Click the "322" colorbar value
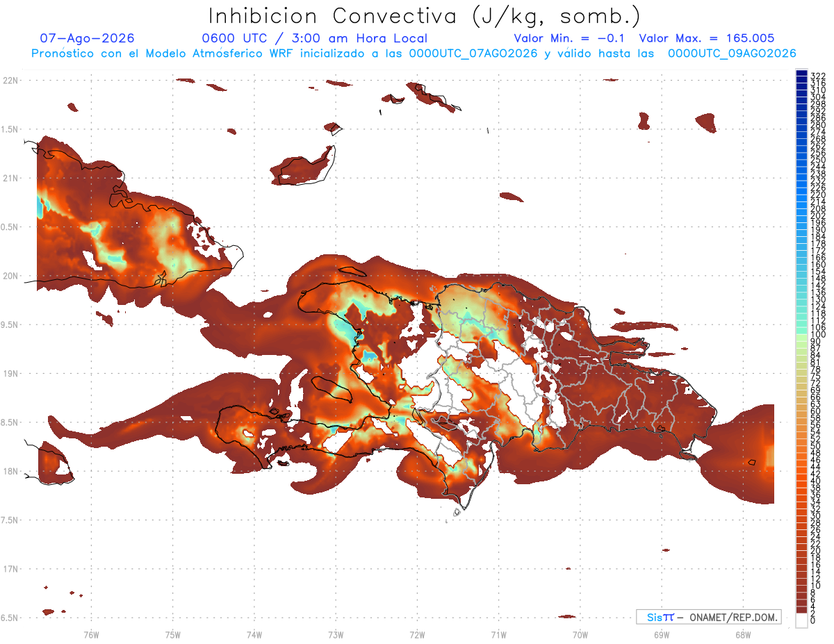 (817, 75)
